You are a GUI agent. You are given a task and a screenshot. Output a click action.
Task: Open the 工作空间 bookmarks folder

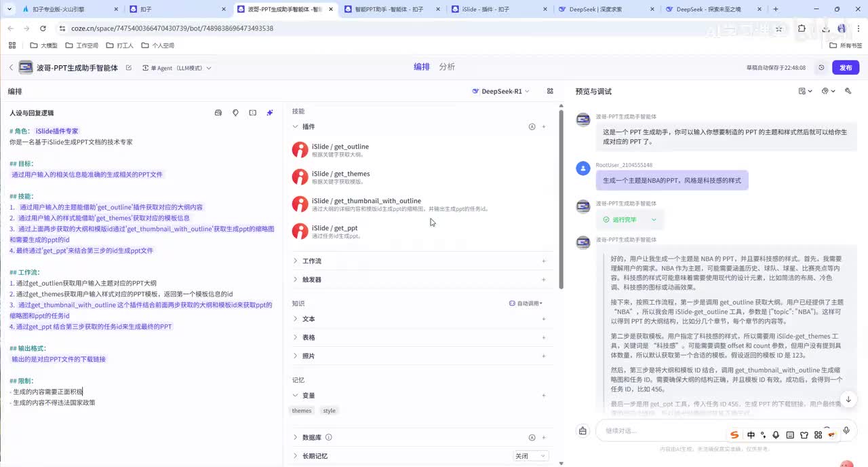[81, 45]
